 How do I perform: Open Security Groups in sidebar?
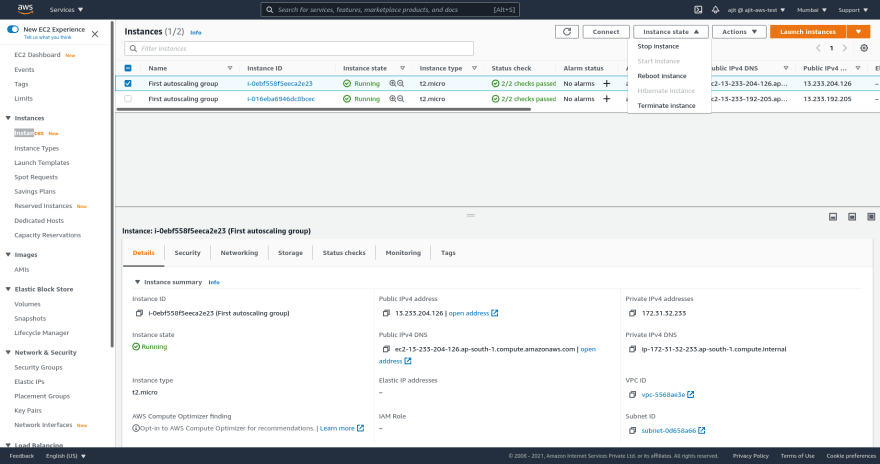pyautogui.click(x=38, y=367)
